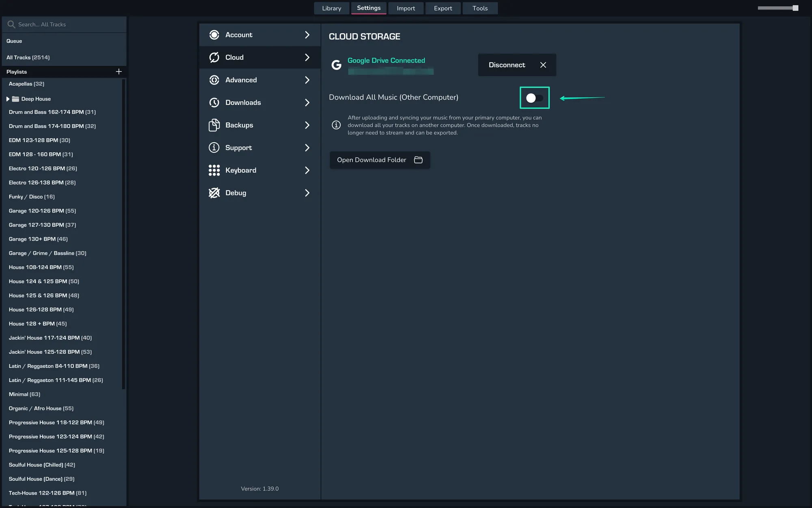Click the Debug bug icon
The height and width of the screenshot is (508, 812).
pos(214,193)
